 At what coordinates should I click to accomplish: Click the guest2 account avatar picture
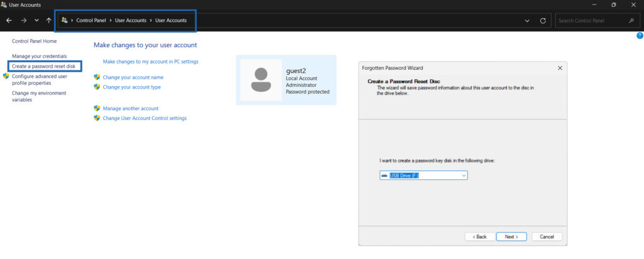261,80
